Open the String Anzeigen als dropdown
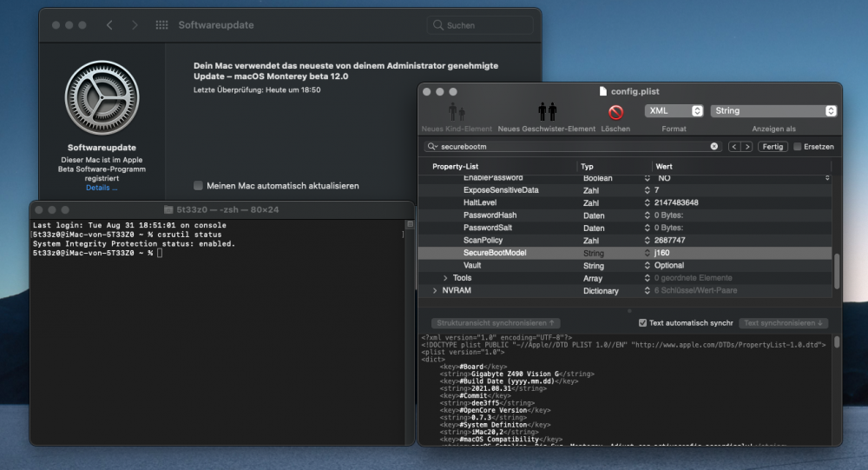868x470 pixels. (773, 111)
